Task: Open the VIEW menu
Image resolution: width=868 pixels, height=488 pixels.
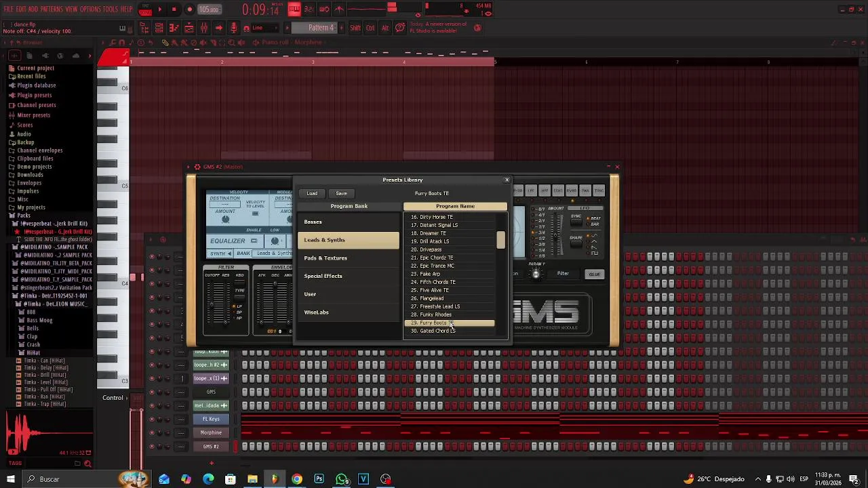Action: click(x=71, y=9)
